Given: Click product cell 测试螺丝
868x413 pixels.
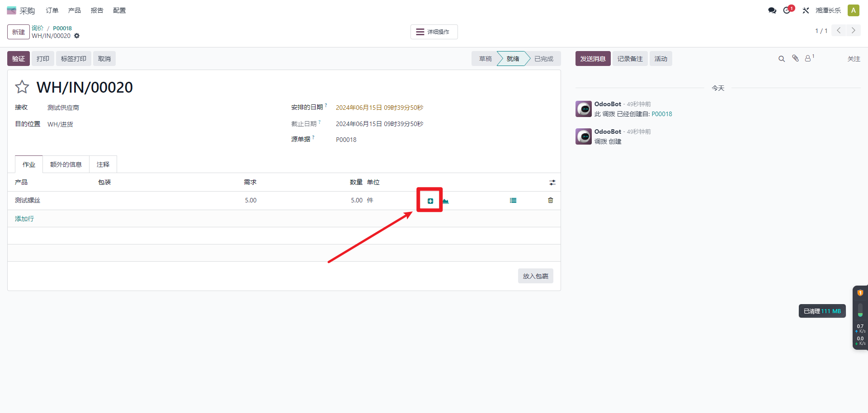Looking at the screenshot, I should pos(28,200).
